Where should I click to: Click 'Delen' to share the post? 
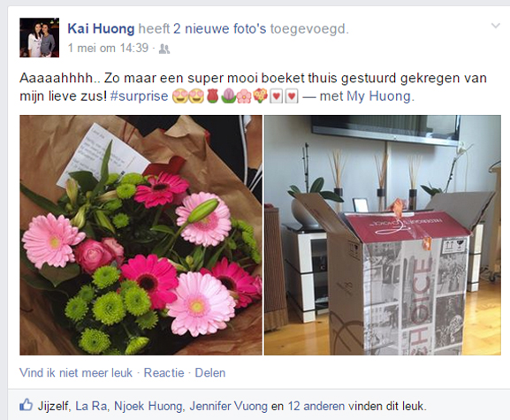click(x=210, y=373)
